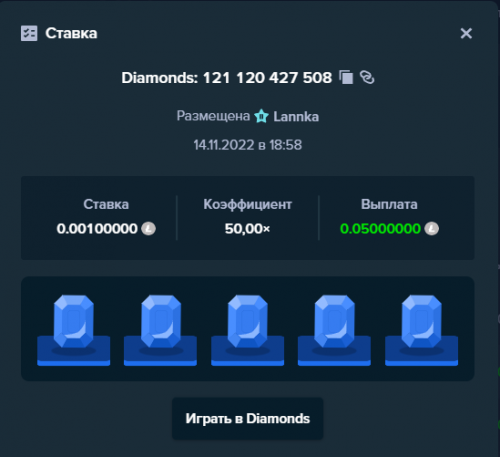This screenshot has height=457, width=500.
Task: Click the first blue diamond
Action: coord(74,321)
